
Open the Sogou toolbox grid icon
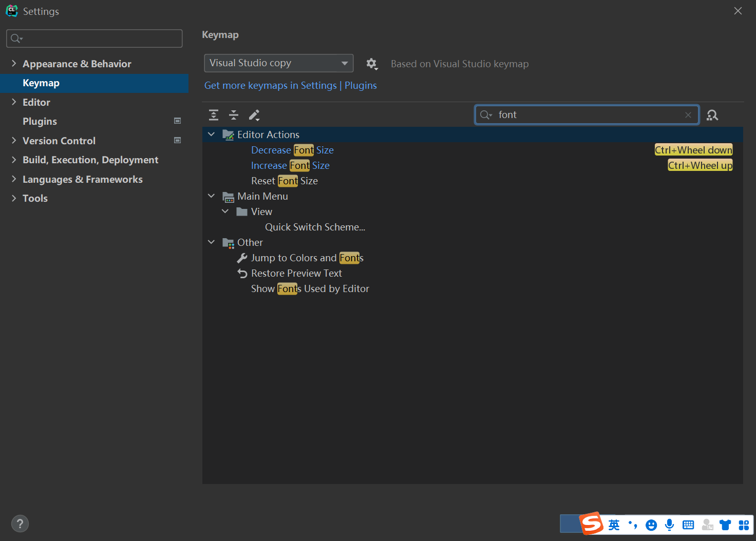744,525
